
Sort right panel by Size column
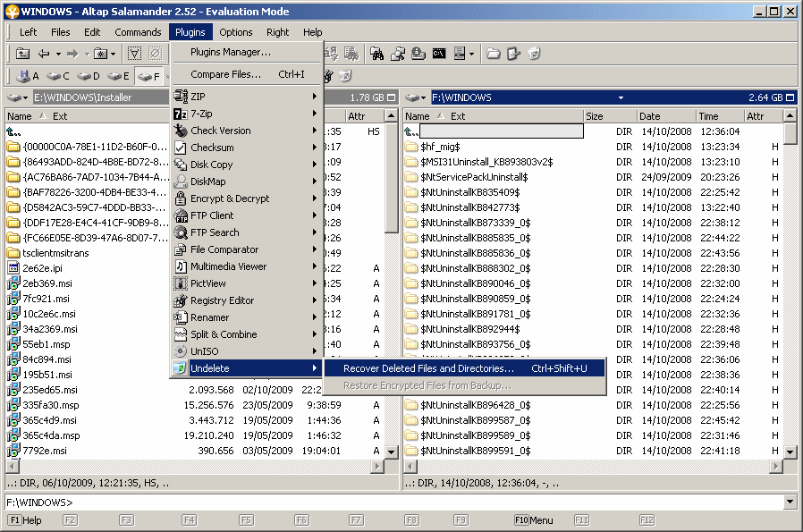click(x=610, y=116)
